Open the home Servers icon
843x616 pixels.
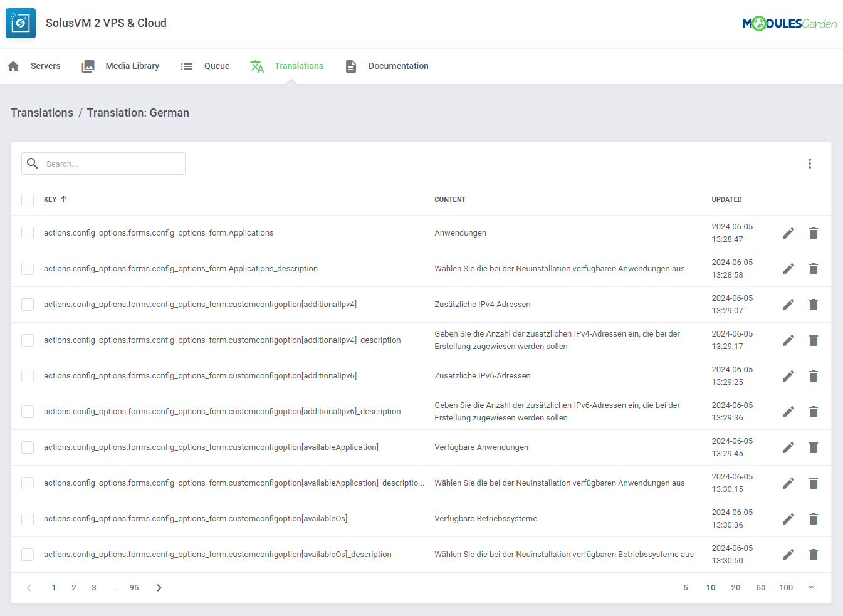coord(13,65)
